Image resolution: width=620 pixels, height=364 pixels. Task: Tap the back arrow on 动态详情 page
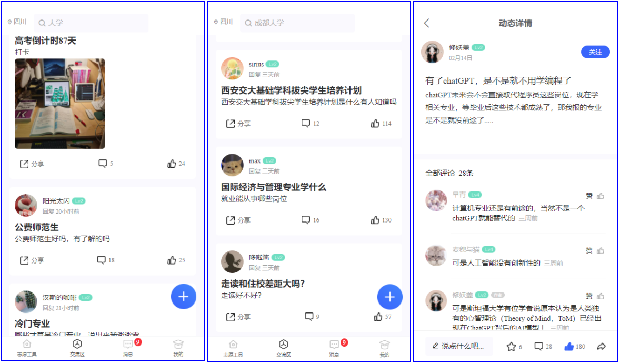point(426,23)
